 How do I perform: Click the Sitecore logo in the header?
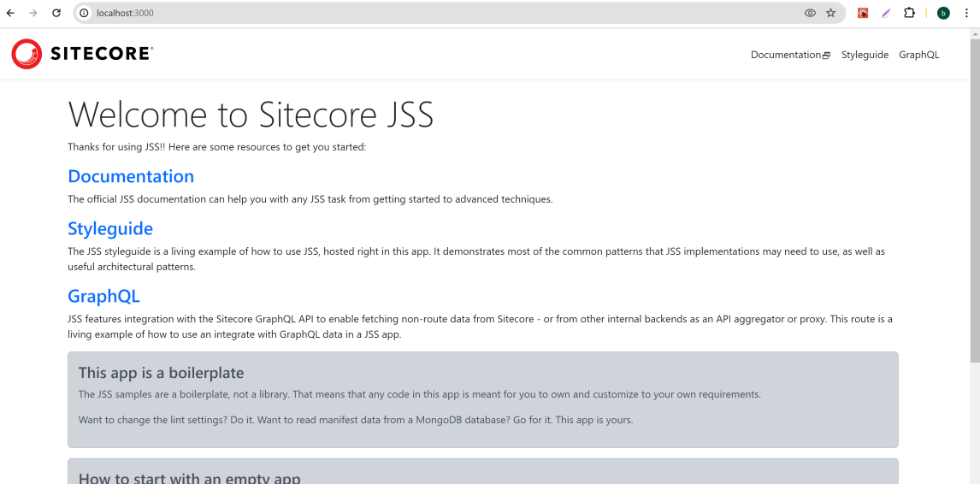82,54
